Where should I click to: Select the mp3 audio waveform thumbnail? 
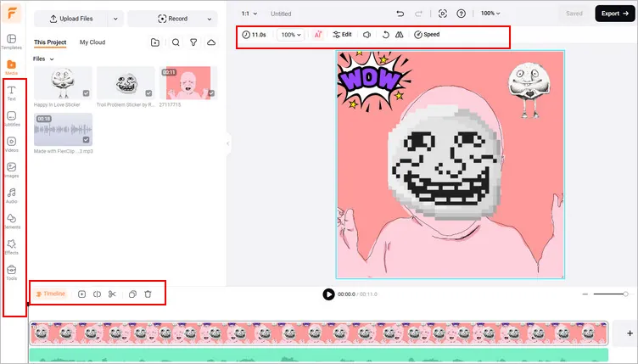coord(63,129)
